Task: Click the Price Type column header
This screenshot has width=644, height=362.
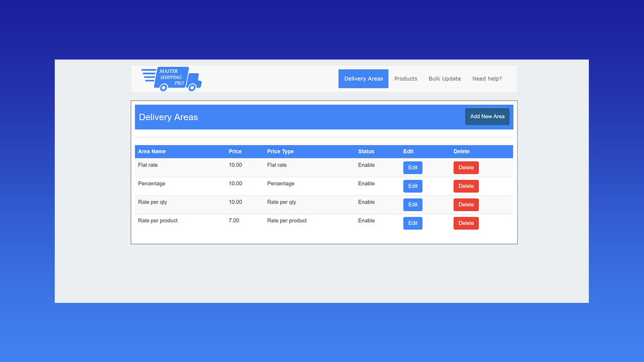Action: (x=280, y=151)
